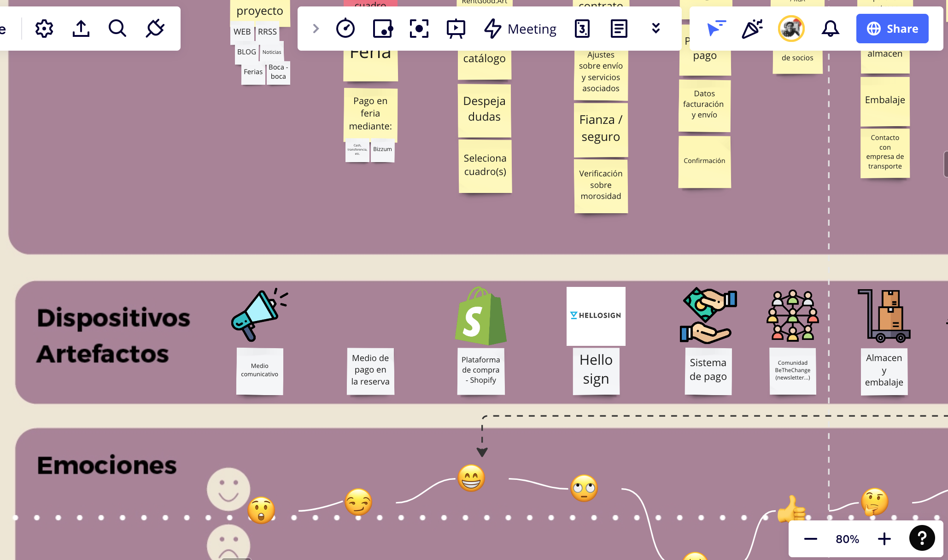Toggle the reactions party icon
Screen dimensions: 948x560
(752, 29)
